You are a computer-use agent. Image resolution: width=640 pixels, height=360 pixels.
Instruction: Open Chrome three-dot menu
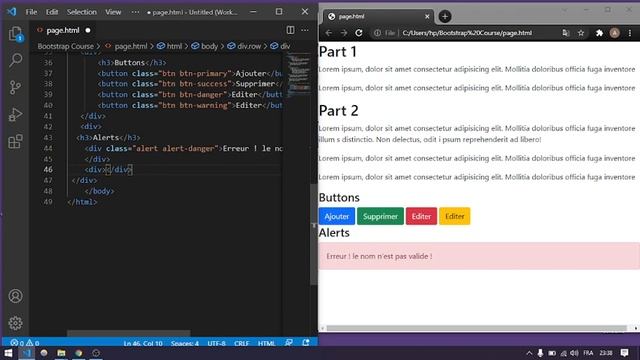click(x=630, y=33)
